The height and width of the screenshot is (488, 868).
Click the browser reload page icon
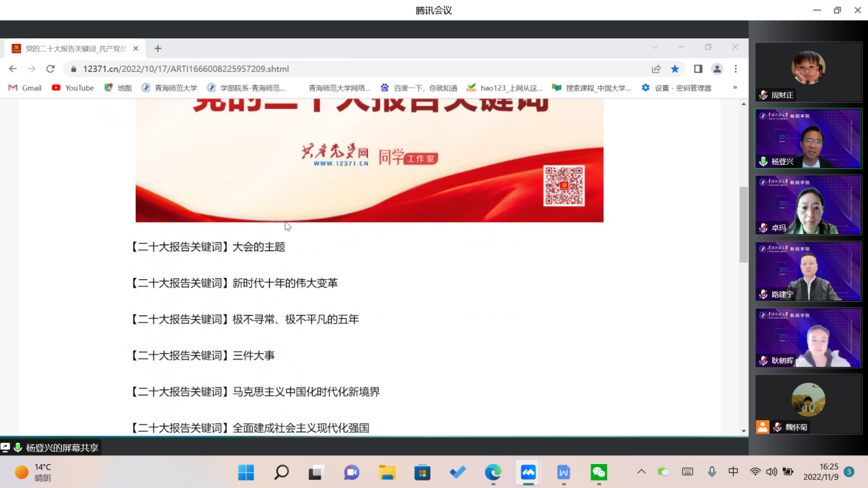tap(50, 68)
